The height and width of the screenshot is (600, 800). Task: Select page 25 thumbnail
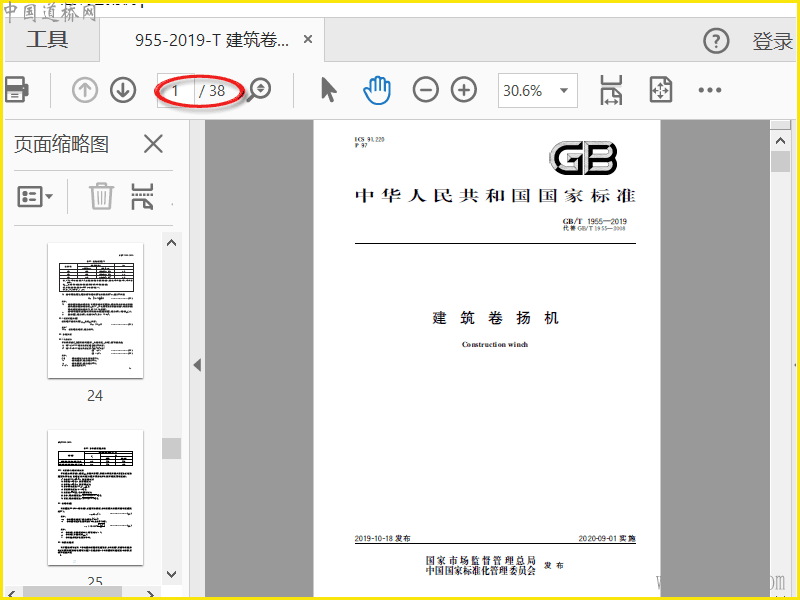click(95, 497)
